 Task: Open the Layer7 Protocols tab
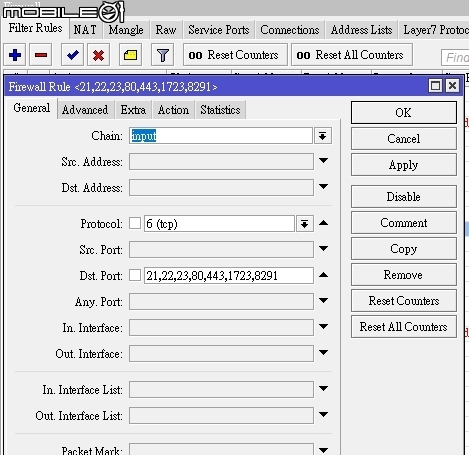[x=434, y=30]
